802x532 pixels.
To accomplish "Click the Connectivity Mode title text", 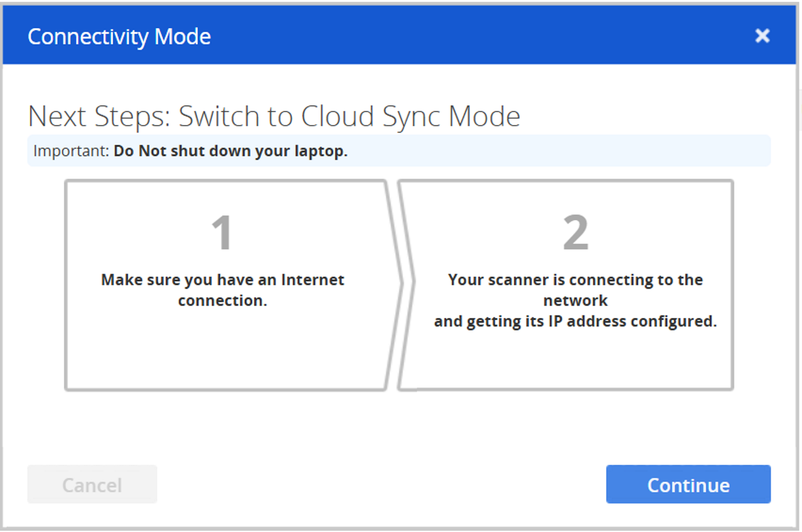I will point(119,36).
